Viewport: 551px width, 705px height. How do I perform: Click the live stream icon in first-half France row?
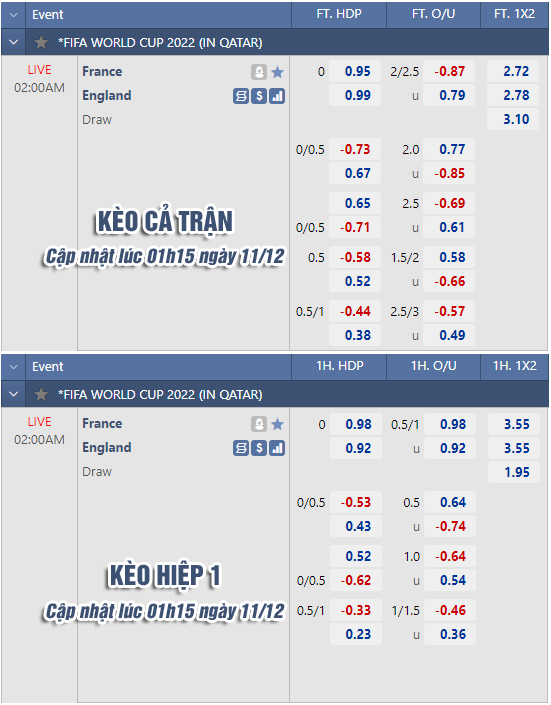(x=259, y=424)
